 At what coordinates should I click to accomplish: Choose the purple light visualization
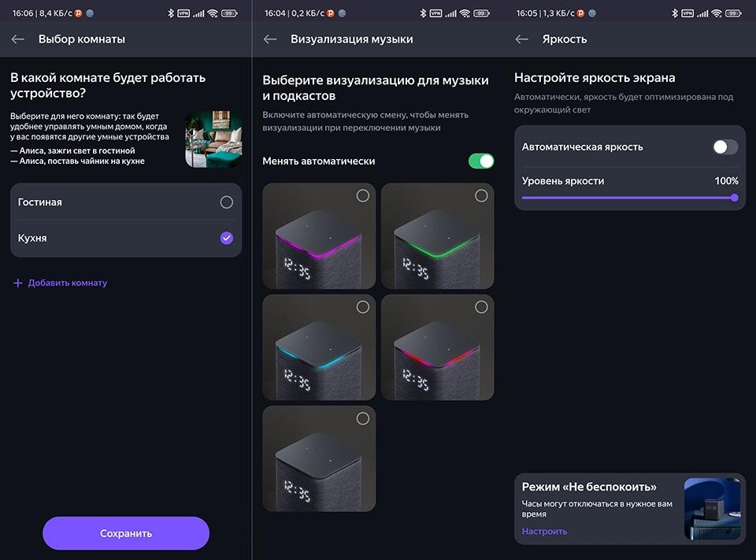319,236
